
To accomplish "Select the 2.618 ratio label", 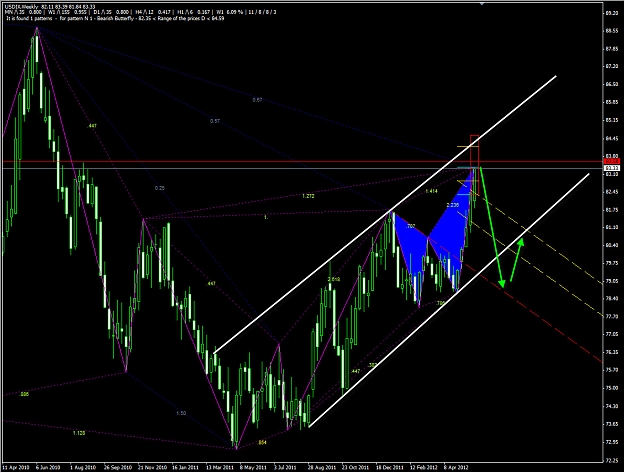I will coord(334,279).
